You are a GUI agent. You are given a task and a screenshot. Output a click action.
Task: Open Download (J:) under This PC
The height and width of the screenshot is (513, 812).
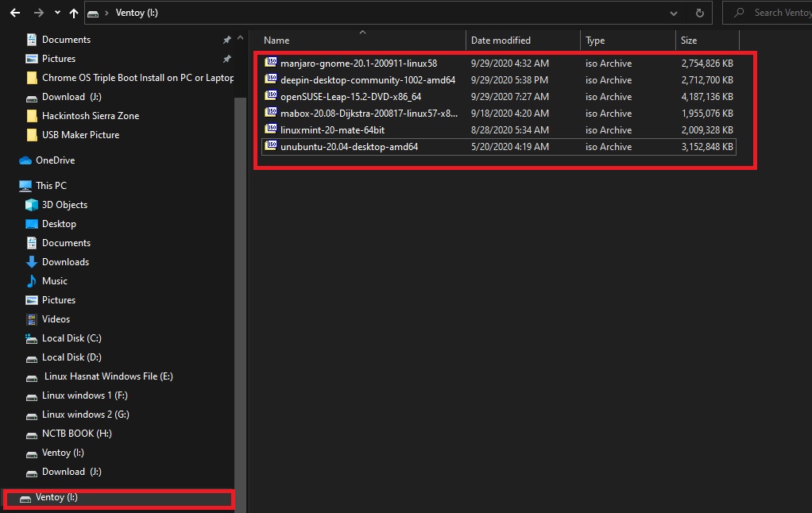tap(72, 472)
